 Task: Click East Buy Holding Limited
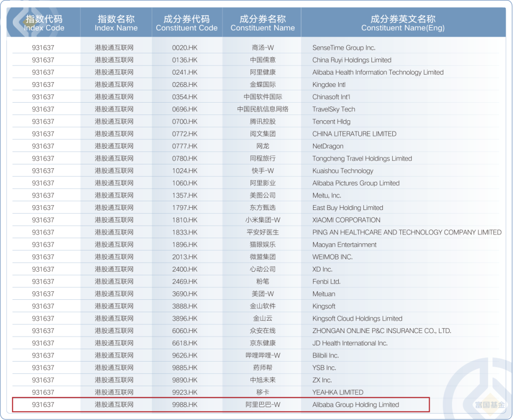coord(348,208)
